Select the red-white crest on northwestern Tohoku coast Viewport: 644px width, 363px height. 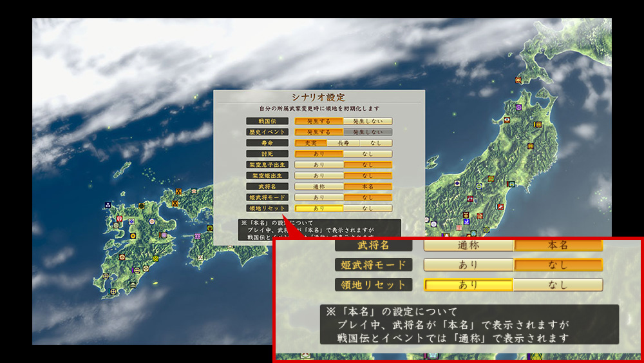(507, 119)
